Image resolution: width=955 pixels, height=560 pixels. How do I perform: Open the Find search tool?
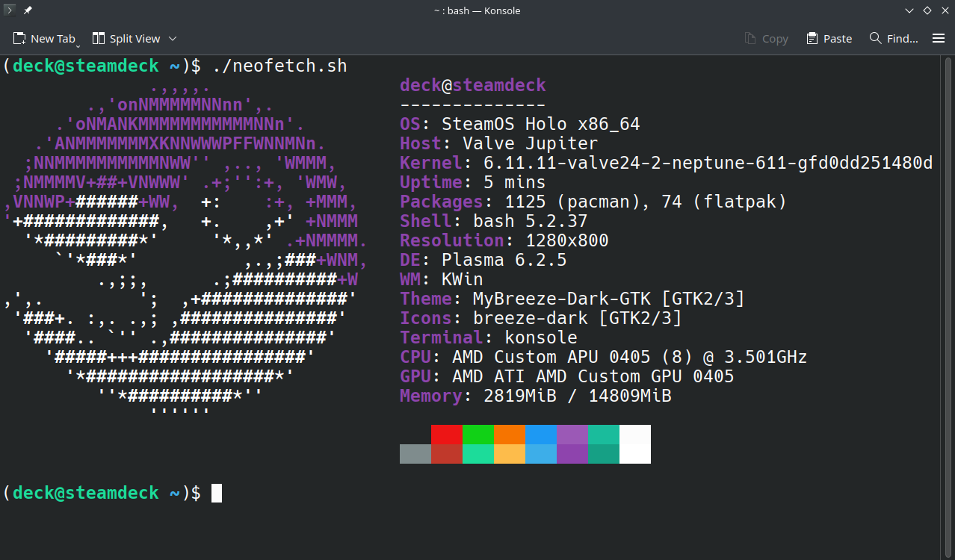tap(894, 39)
